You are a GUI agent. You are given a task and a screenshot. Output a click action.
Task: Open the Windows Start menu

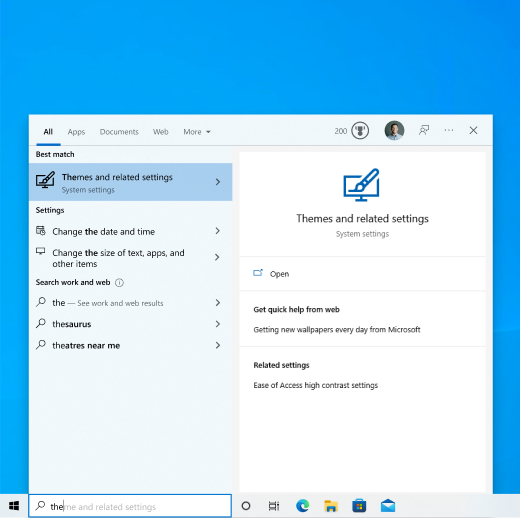(14, 506)
